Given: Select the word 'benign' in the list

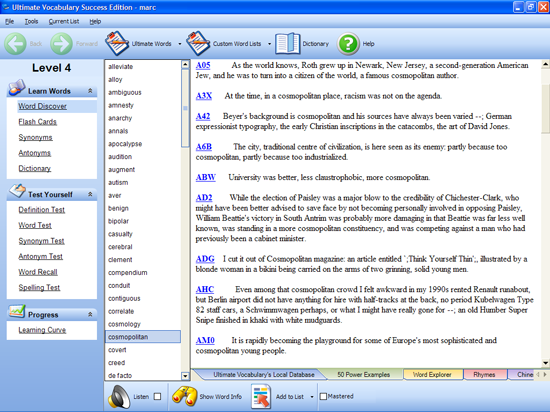Looking at the screenshot, I should 118,208.
